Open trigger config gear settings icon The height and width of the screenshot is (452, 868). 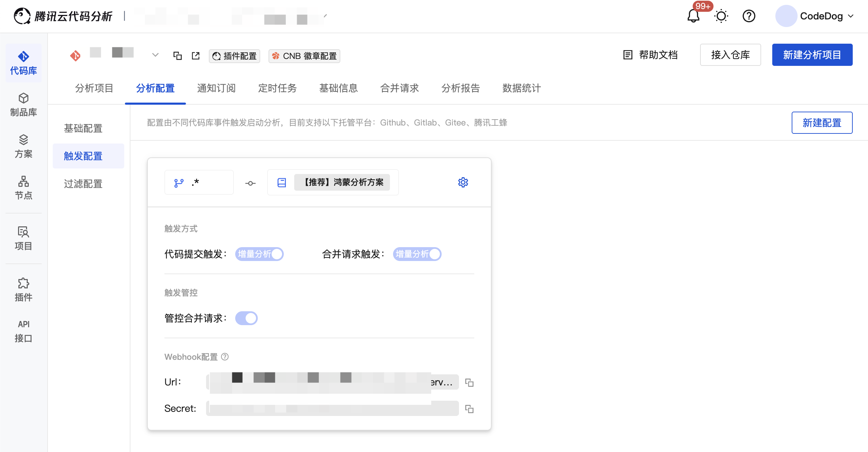tap(463, 182)
